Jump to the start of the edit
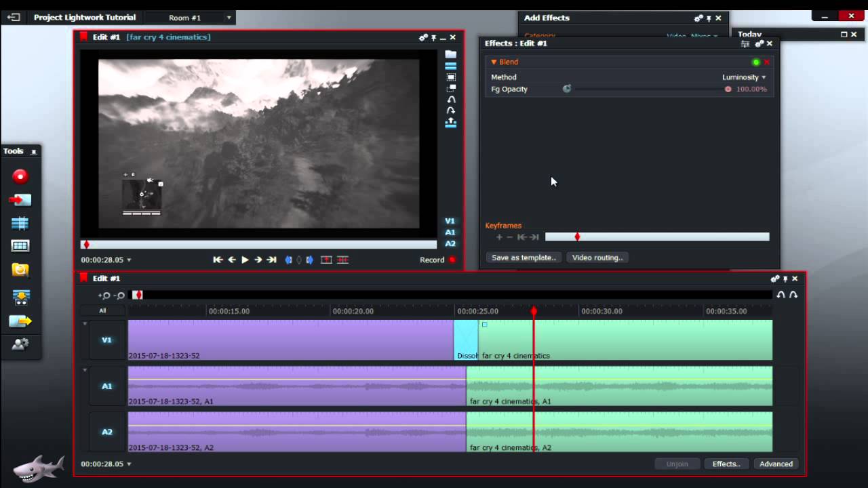This screenshot has height=488, width=868. 218,260
